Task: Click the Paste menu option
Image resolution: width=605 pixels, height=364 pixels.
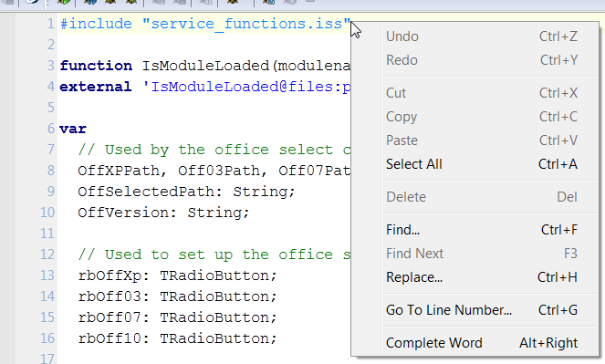Action: (482, 140)
